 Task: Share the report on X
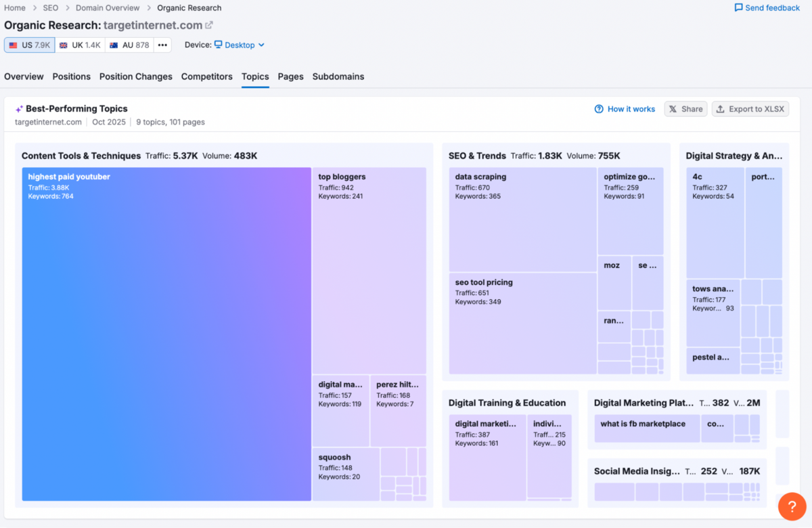coord(686,109)
